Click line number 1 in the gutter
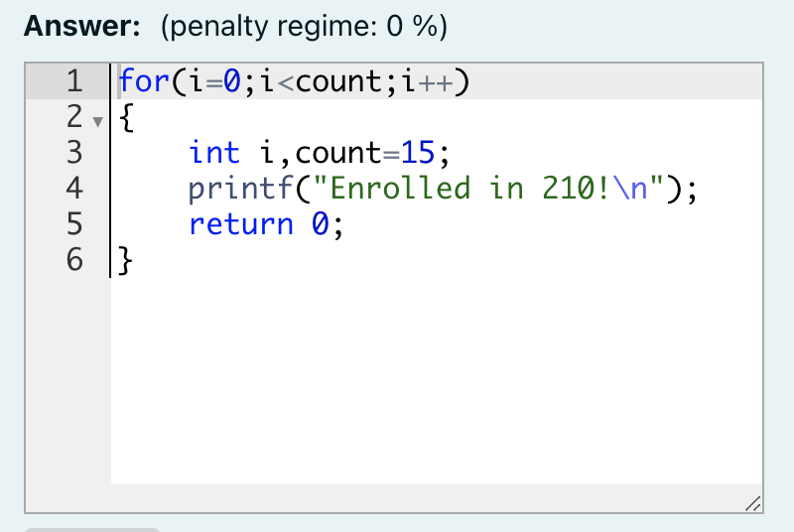The width and height of the screenshot is (794, 532). coord(74,81)
